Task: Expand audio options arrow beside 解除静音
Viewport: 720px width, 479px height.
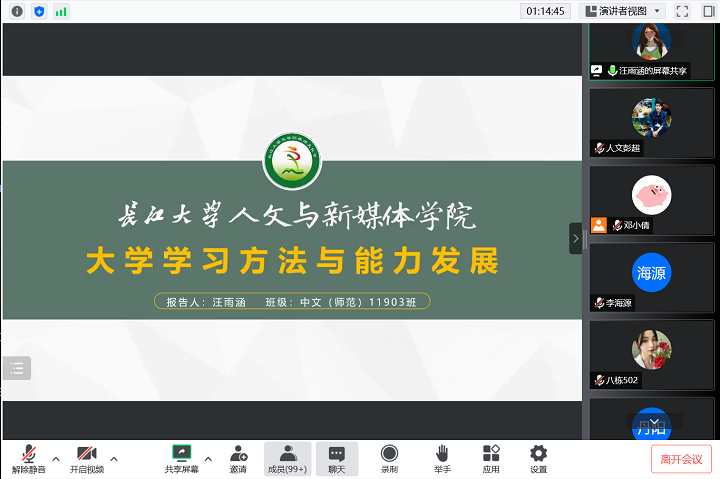Action: click(x=56, y=459)
